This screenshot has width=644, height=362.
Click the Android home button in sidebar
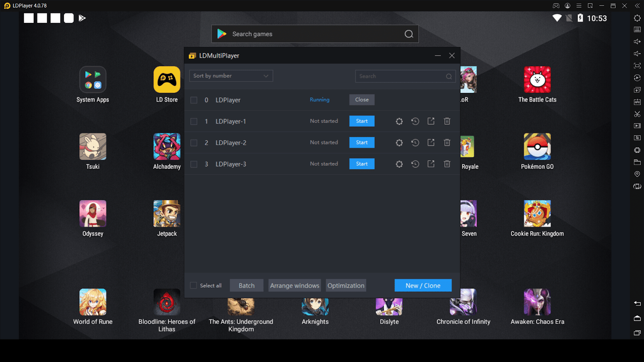[637, 318]
